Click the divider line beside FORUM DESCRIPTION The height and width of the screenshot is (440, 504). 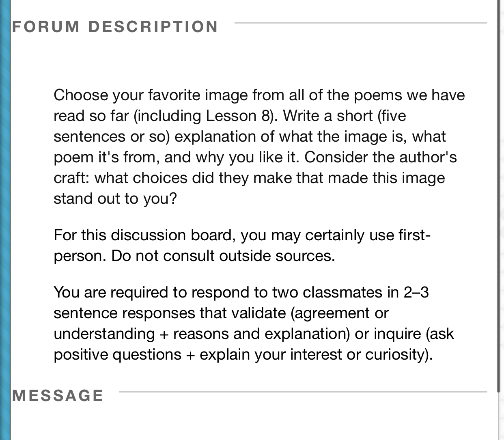(x=360, y=23)
